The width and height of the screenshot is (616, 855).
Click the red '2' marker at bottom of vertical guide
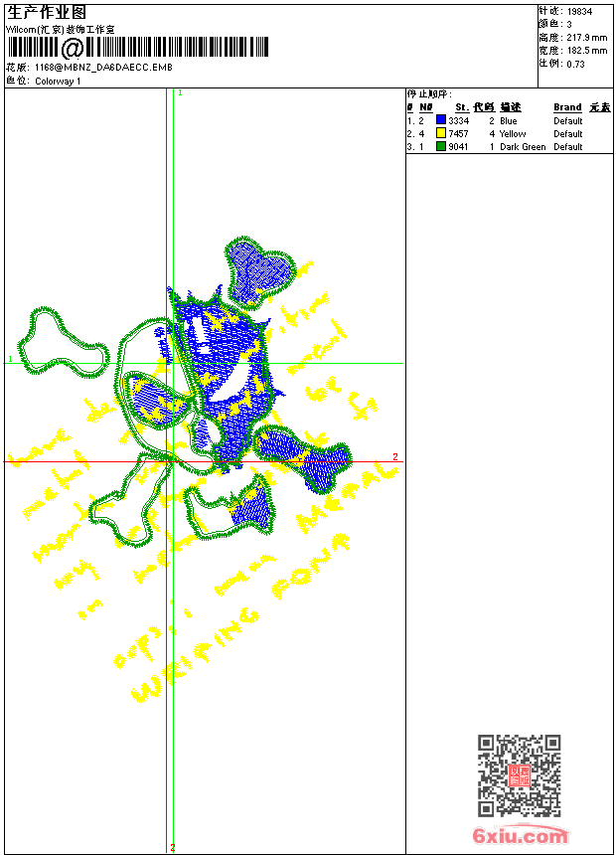173,847
